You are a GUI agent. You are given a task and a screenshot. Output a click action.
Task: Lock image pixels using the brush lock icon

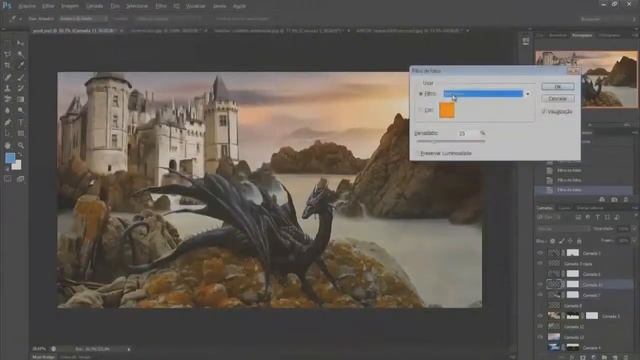point(562,241)
